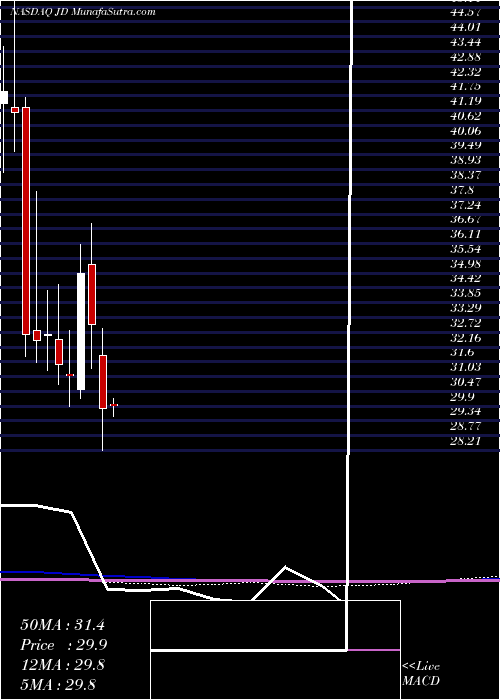Click the 34.98 price axis label
This screenshot has width=500, height=700.
click(x=465, y=264)
